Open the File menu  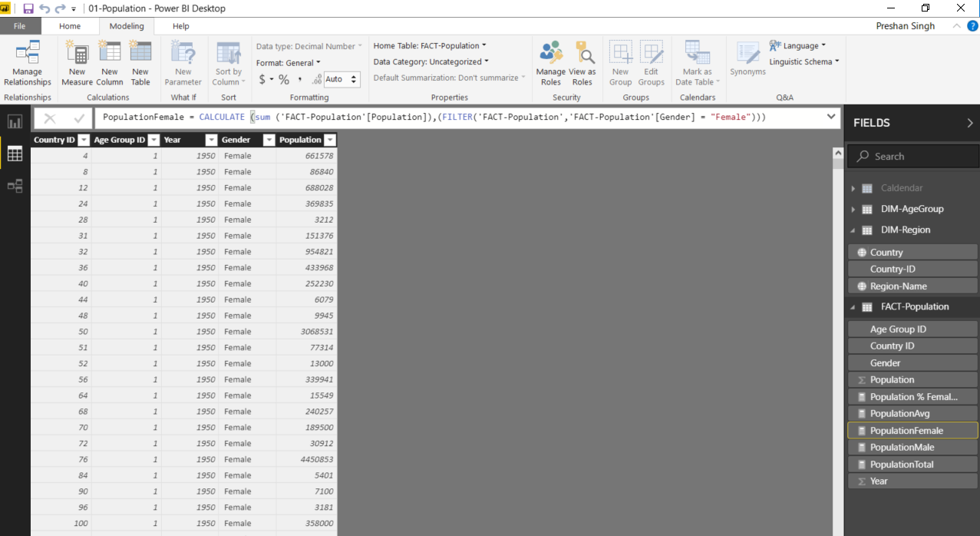tap(19, 26)
